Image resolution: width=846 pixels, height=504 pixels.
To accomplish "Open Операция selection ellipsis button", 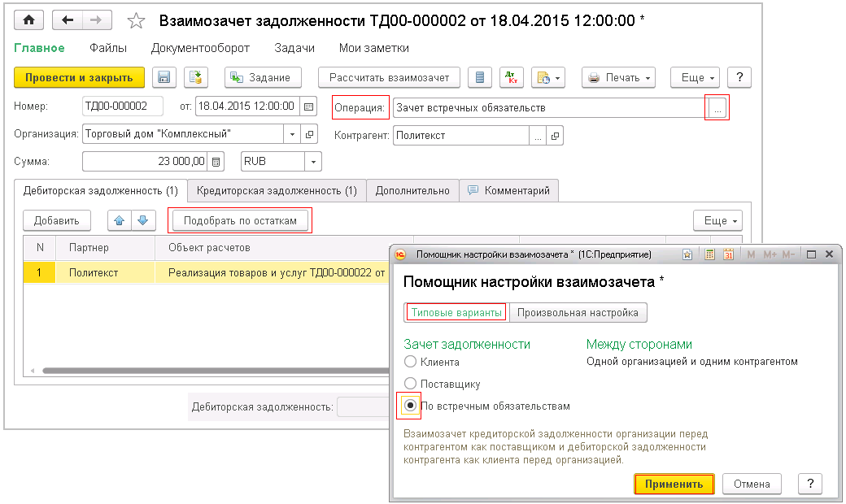I will click(x=717, y=108).
